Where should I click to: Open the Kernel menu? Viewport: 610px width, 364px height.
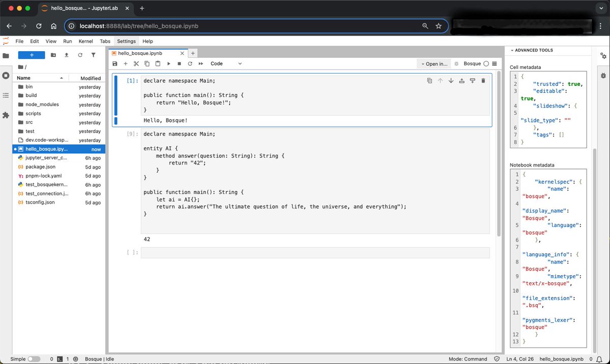pos(86,41)
